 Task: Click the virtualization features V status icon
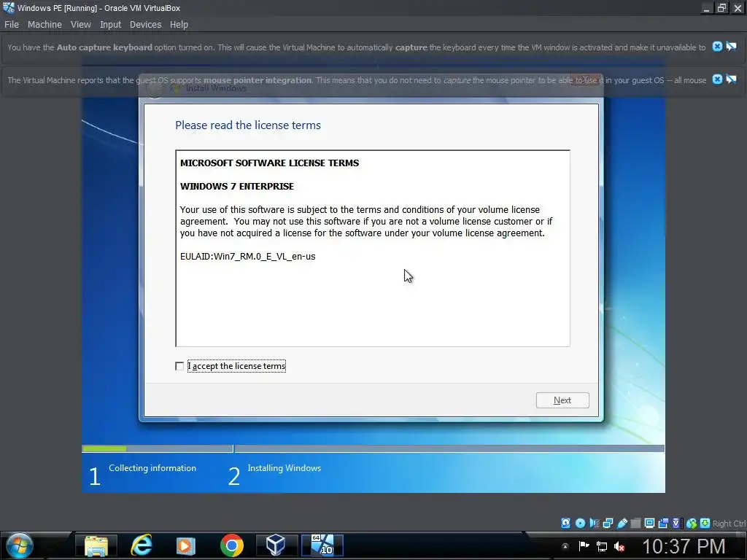(676, 524)
